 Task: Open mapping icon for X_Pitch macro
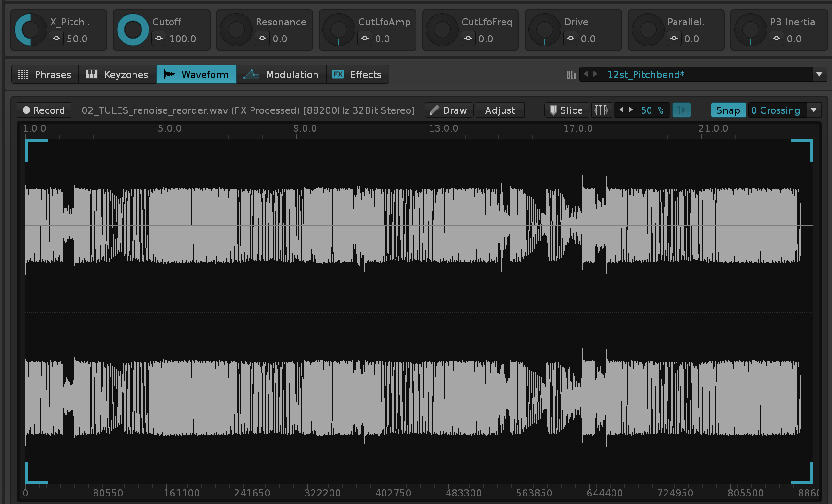[56, 39]
